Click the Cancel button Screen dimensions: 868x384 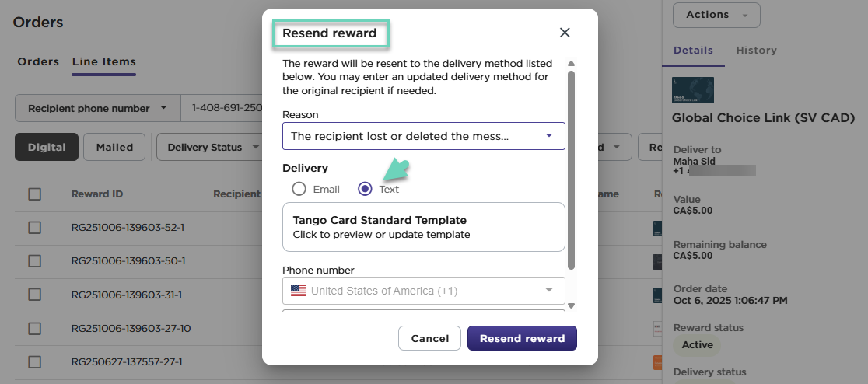429,338
